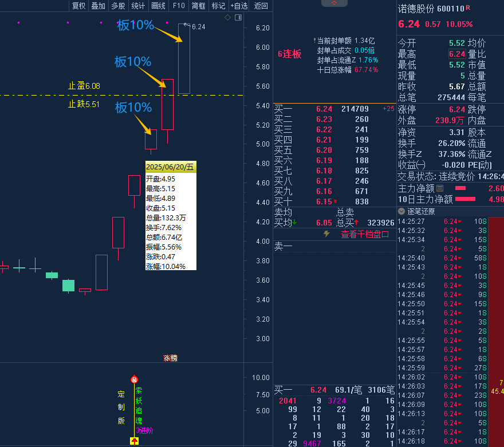This screenshot has height=447, width=504.
Task: Click the 总买 323926 value
Action: click(381, 223)
